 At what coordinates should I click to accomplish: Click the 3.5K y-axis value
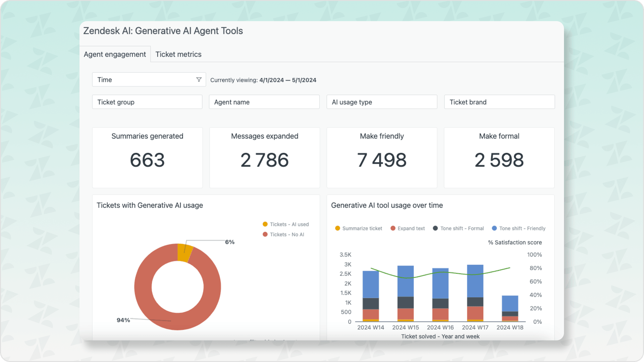[345, 255]
